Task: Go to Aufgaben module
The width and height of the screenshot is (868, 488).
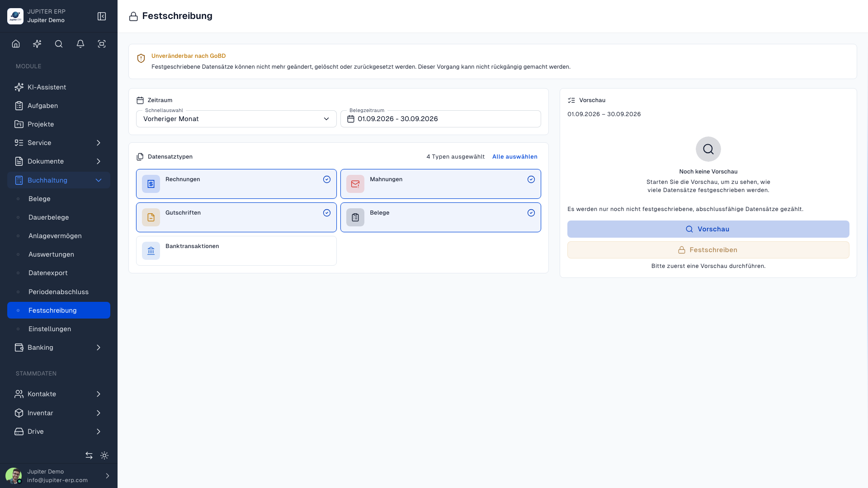Action: point(59,106)
